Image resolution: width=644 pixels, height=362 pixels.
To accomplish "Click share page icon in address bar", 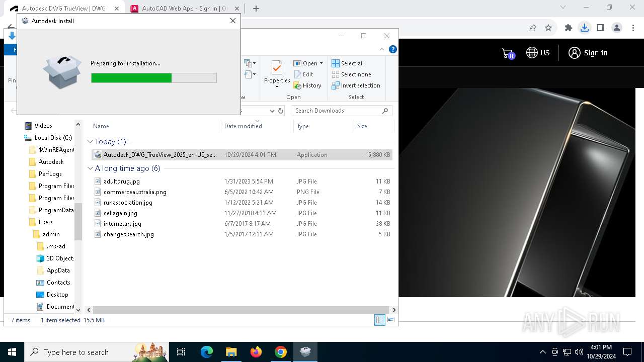I will (532, 28).
